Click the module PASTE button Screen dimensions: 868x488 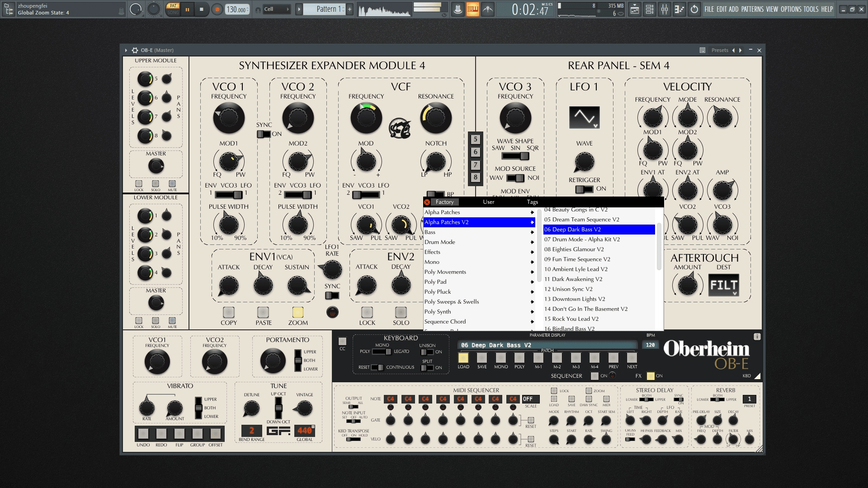point(263,312)
